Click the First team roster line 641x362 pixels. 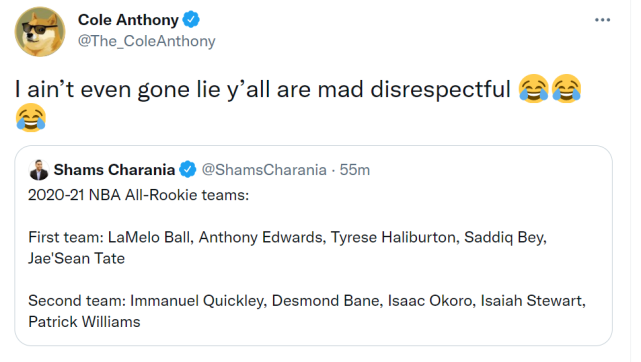tap(287, 237)
